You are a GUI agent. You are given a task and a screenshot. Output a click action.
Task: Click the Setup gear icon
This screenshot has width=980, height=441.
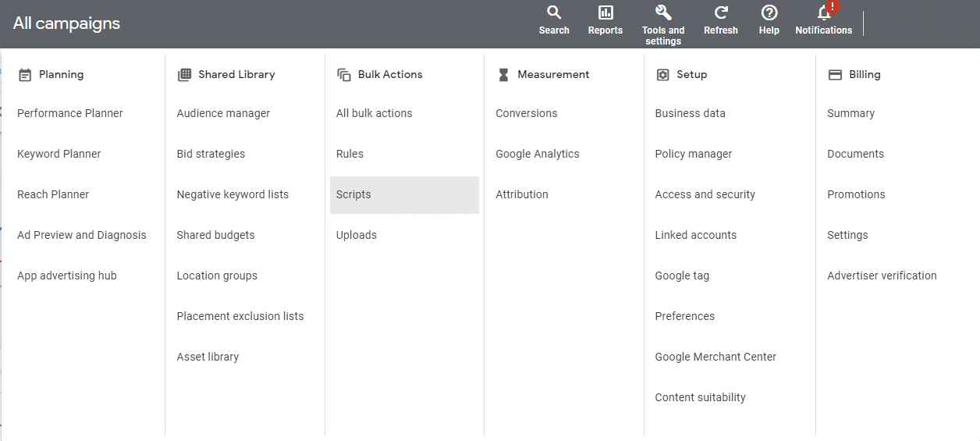[x=662, y=75]
